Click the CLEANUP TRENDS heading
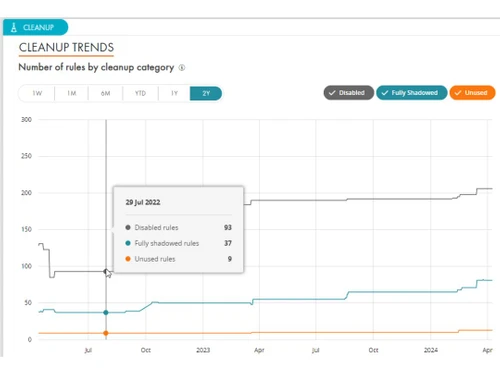 [x=66, y=47]
